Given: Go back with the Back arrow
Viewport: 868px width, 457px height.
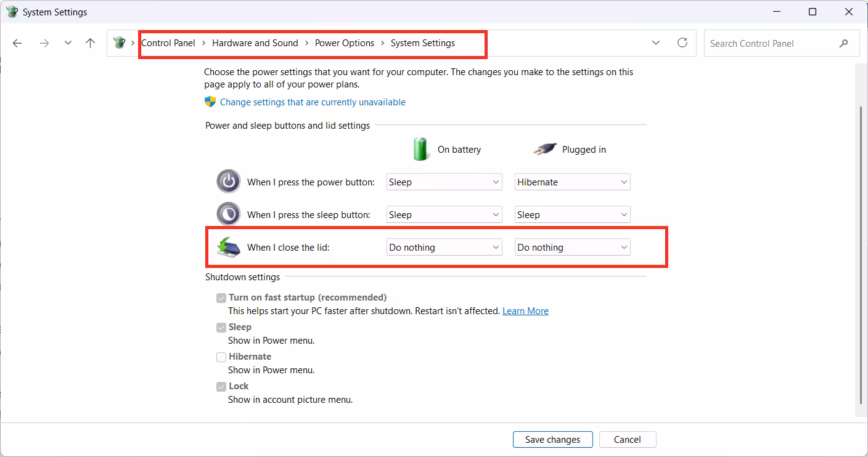Looking at the screenshot, I should (17, 43).
